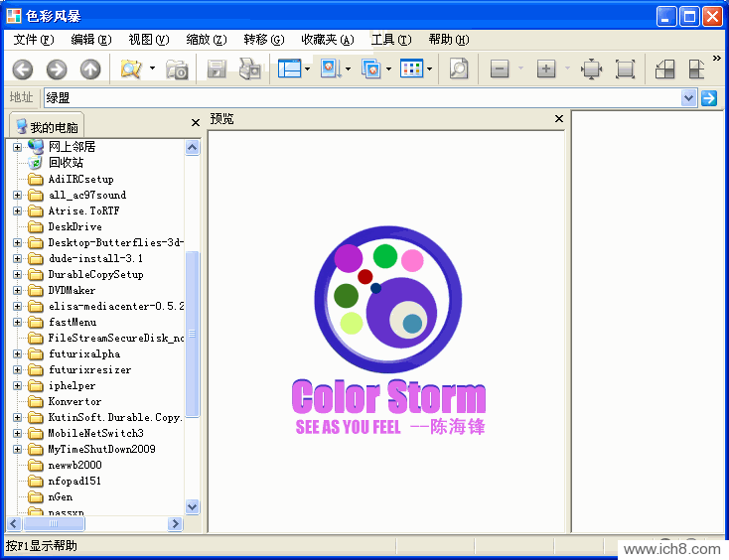Open the folder browse icon dropdown arrow
729x560 pixels.
click(x=153, y=69)
